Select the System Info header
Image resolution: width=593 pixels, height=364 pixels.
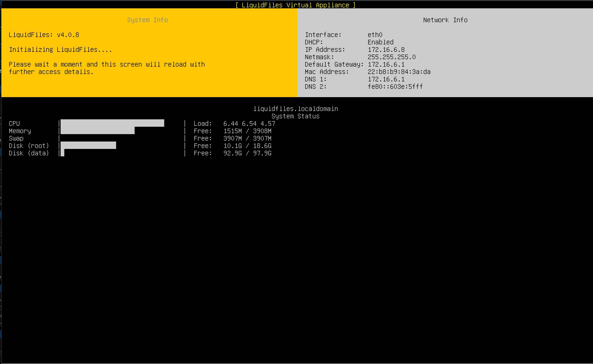pyautogui.click(x=147, y=20)
